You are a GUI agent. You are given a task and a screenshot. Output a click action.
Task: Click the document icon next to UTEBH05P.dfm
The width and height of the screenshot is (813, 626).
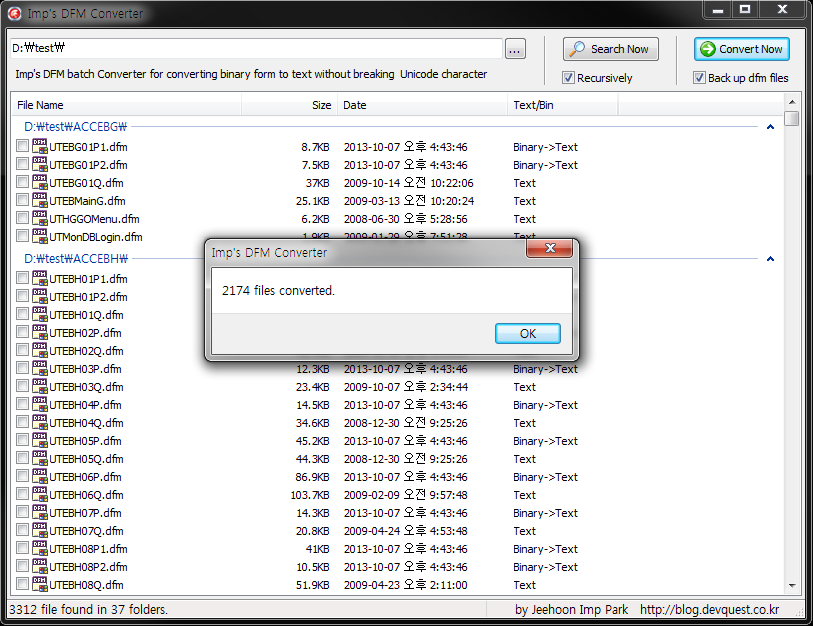[38, 441]
